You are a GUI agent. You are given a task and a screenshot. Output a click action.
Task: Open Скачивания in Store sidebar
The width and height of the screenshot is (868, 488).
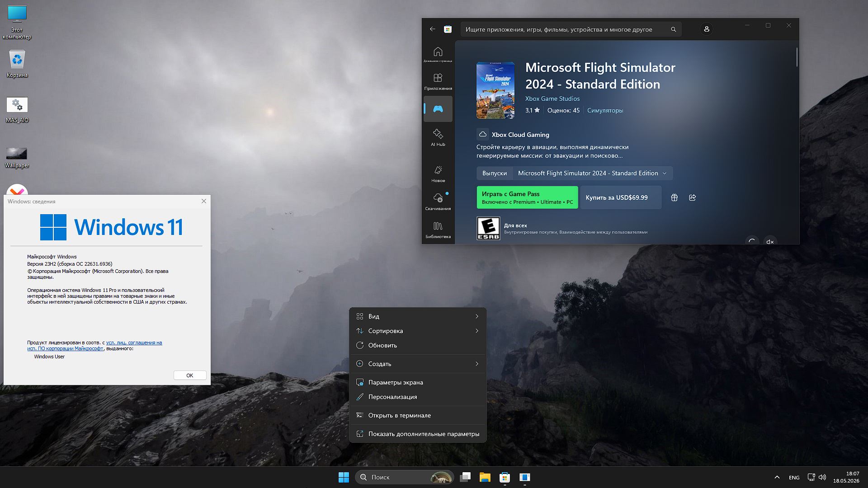(438, 202)
